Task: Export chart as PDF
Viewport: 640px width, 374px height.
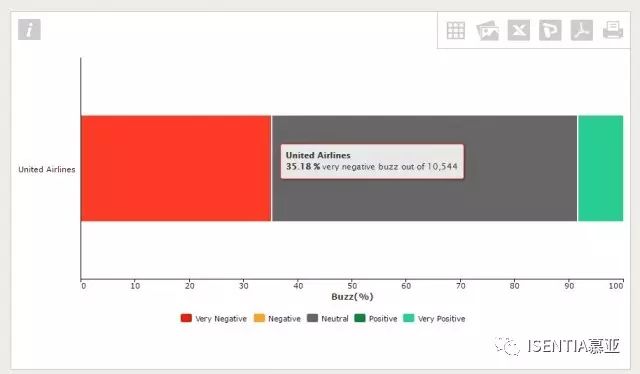Action: pos(582,30)
